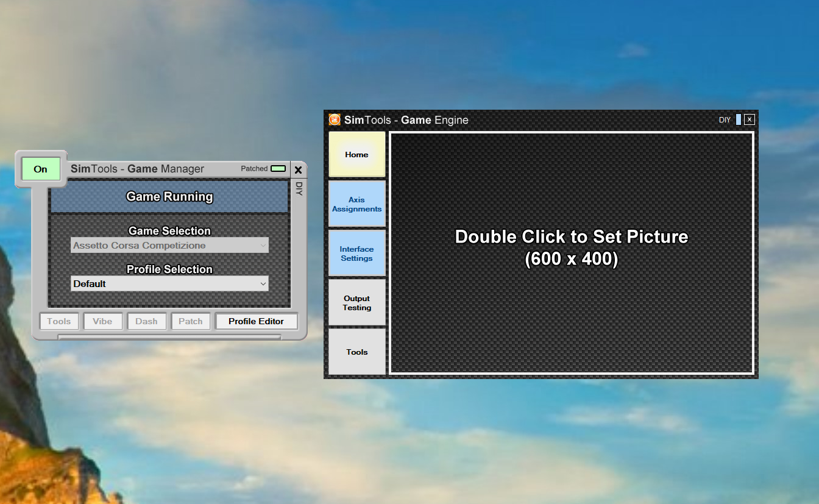Viewport: 819px width, 504px height.
Task: Click the Set Picture placeholder area
Action: [x=572, y=253]
